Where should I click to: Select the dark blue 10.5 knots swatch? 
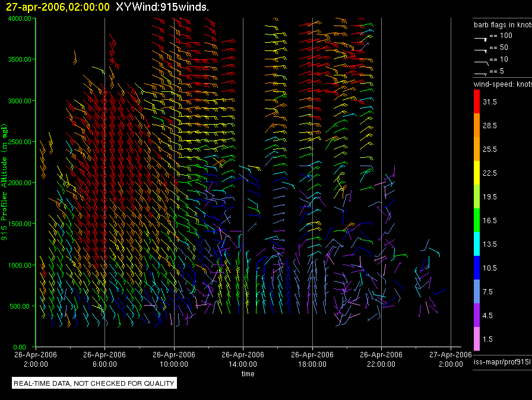click(476, 268)
